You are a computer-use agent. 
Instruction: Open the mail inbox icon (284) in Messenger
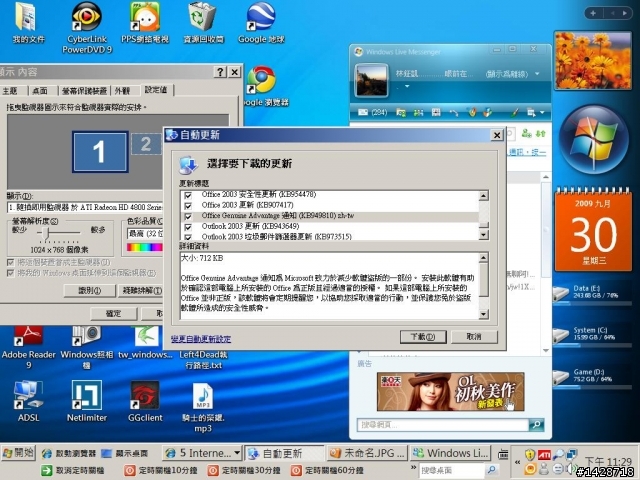pos(362,112)
